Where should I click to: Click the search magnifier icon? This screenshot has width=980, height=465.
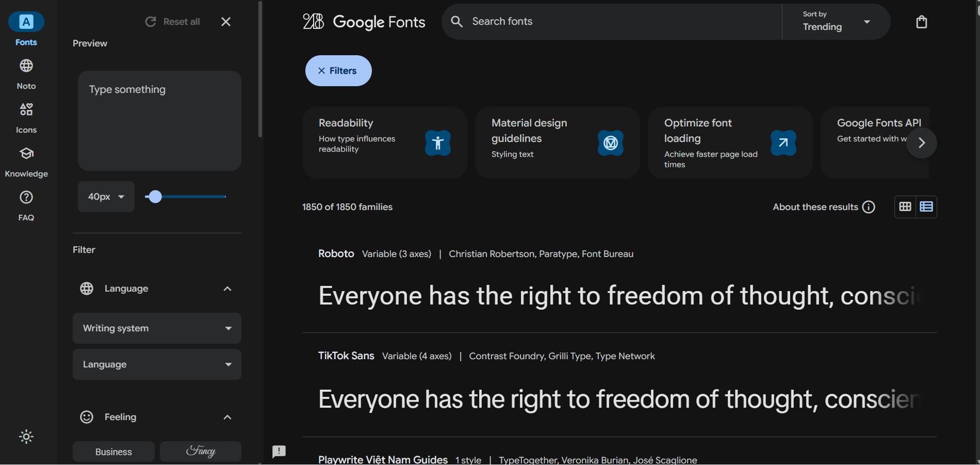[x=457, y=22]
